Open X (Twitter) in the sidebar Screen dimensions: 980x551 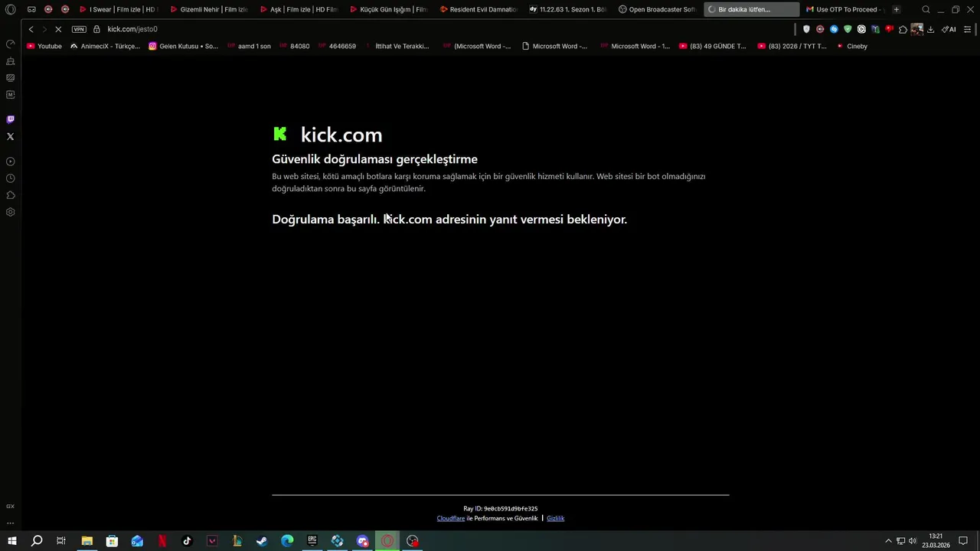(11, 136)
